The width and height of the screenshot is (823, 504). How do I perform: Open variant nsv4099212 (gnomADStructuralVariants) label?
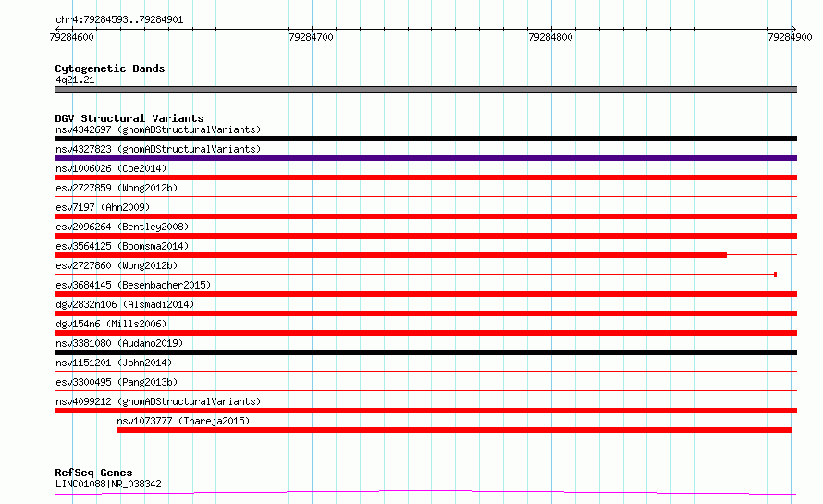point(158,401)
